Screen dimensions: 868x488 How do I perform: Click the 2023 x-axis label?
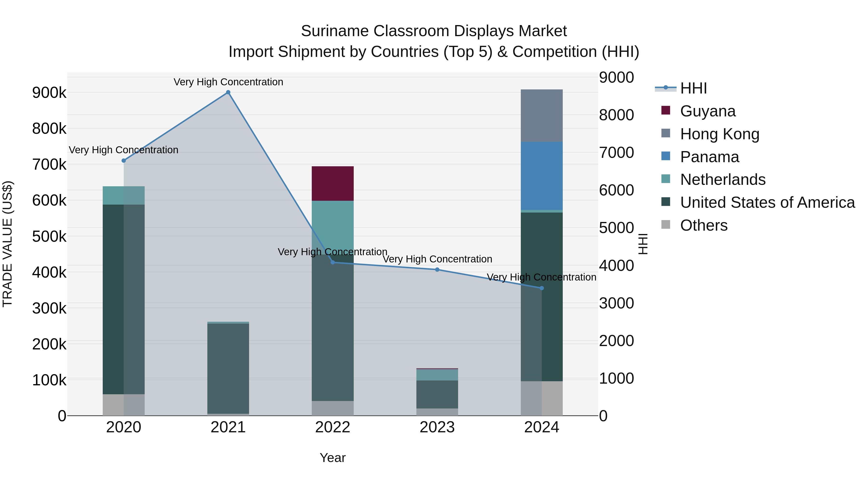pyautogui.click(x=437, y=427)
